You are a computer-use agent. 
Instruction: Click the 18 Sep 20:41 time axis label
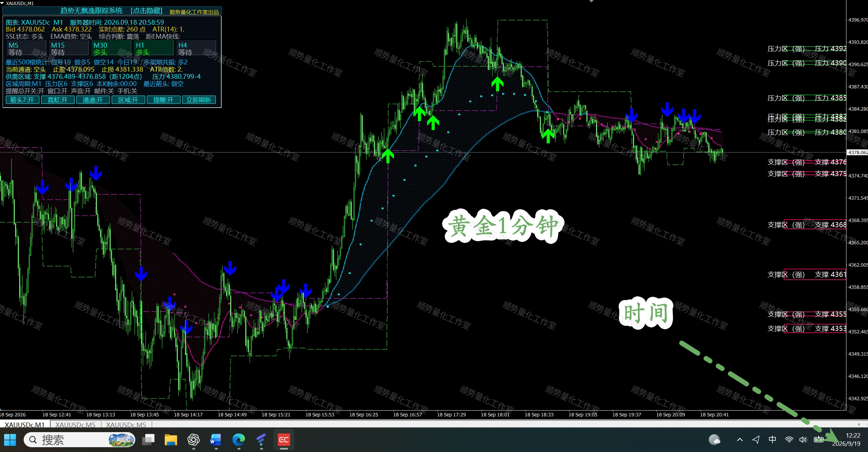(x=715, y=415)
